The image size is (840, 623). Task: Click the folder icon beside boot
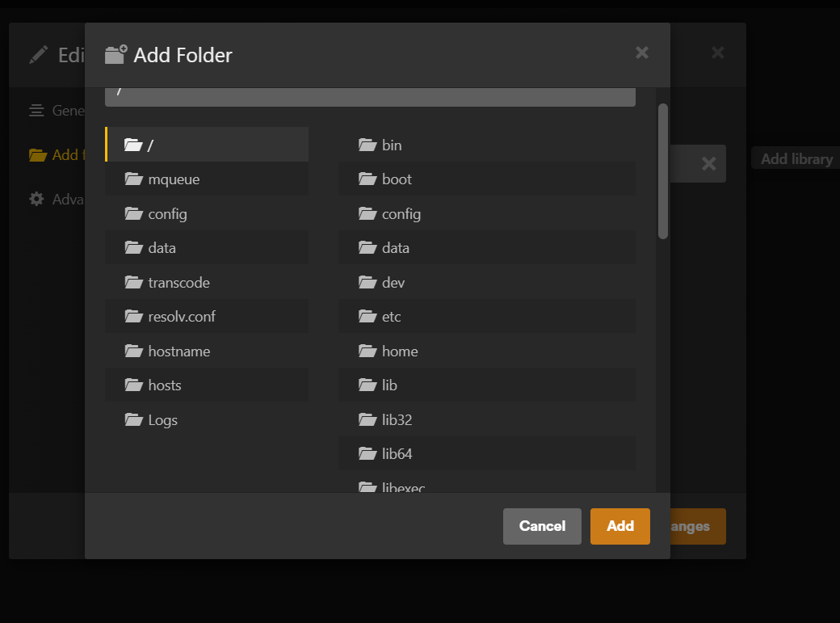point(367,179)
